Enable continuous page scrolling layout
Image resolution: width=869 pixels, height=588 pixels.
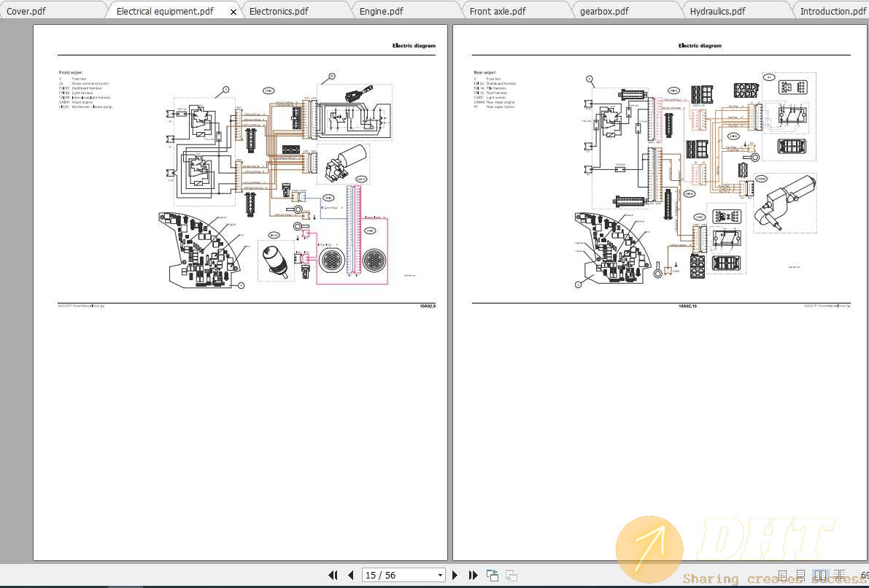pos(801,576)
